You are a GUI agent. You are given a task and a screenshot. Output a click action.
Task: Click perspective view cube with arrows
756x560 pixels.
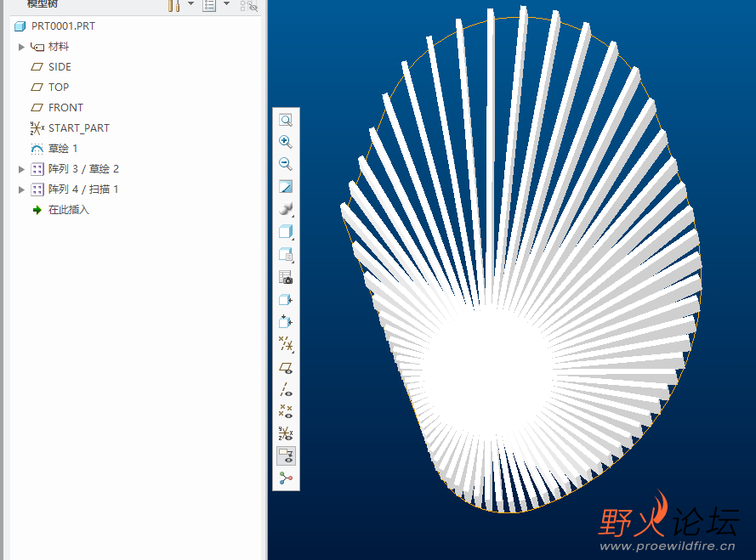(x=286, y=321)
